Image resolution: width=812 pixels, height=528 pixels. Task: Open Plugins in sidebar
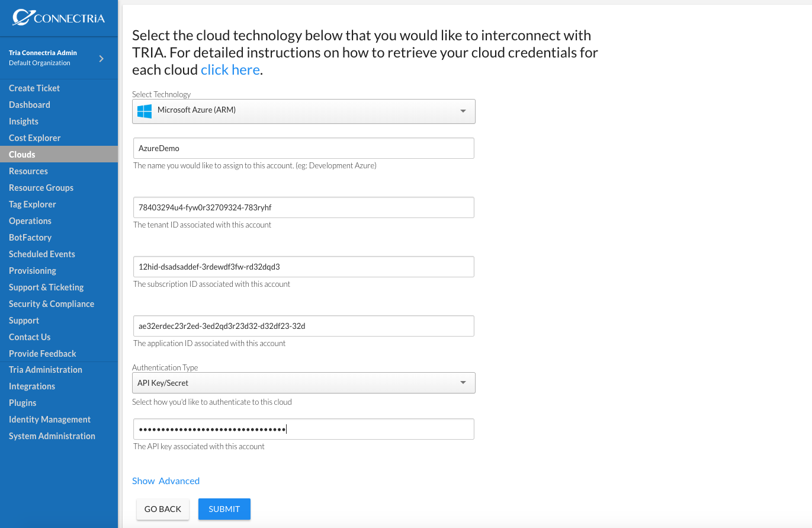23,403
